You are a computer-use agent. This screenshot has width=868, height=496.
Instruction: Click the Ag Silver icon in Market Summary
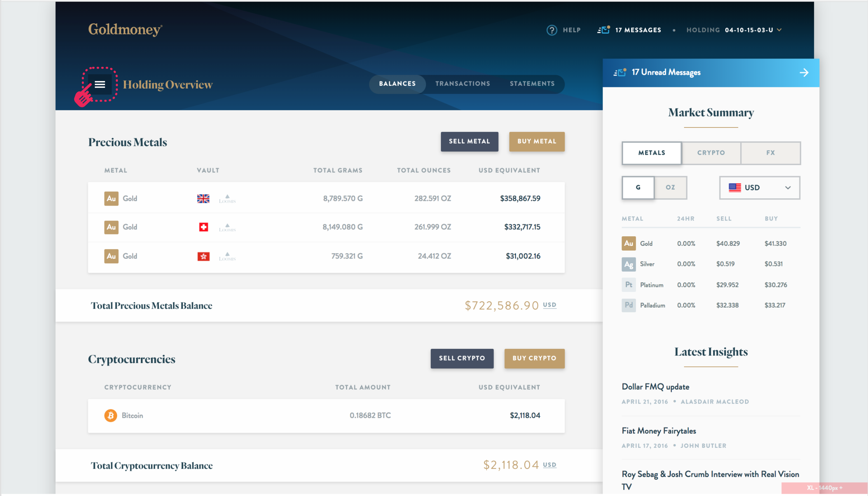pyautogui.click(x=629, y=264)
